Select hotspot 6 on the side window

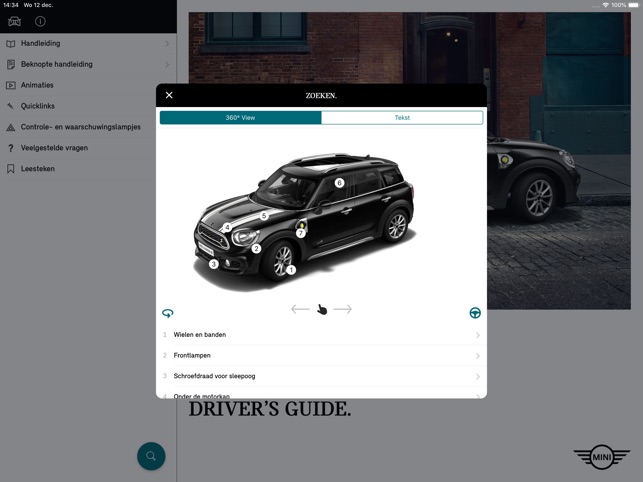[x=339, y=183]
